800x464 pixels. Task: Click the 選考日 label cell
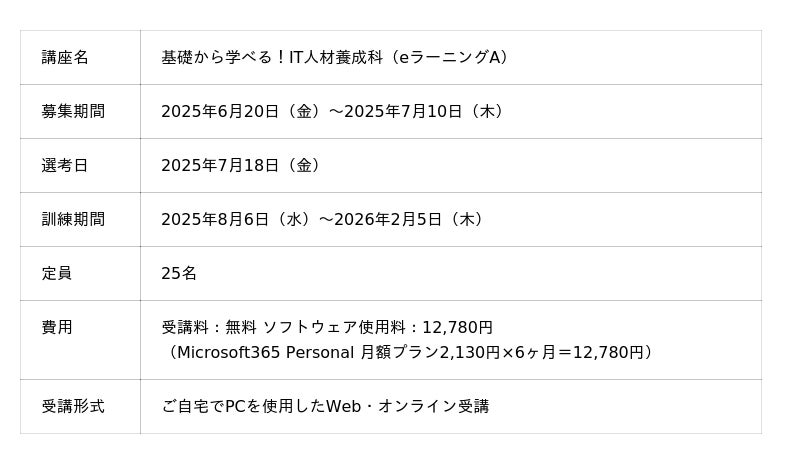[x=65, y=166]
